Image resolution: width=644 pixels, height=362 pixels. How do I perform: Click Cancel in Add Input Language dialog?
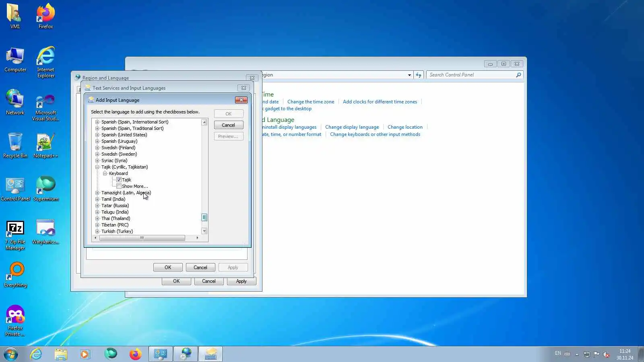(228, 125)
